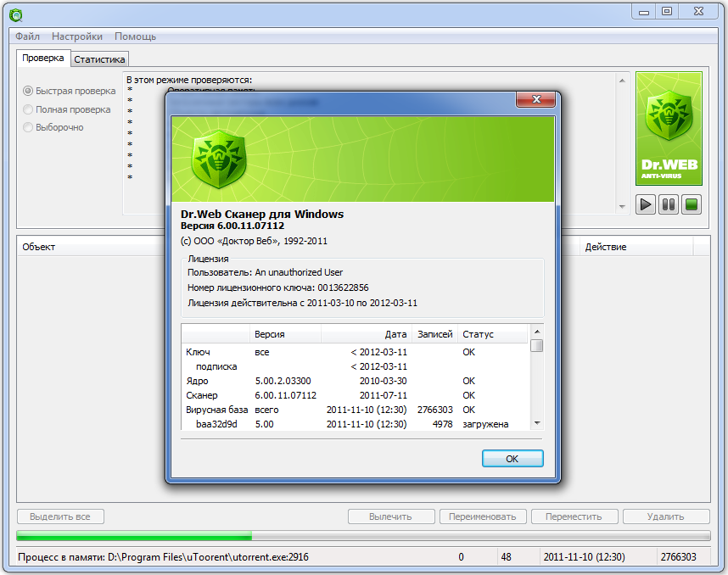The width and height of the screenshot is (728, 575).
Task: Select the baa32d9d row in components list
Action: pyautogui.click(x=356, y=424)
